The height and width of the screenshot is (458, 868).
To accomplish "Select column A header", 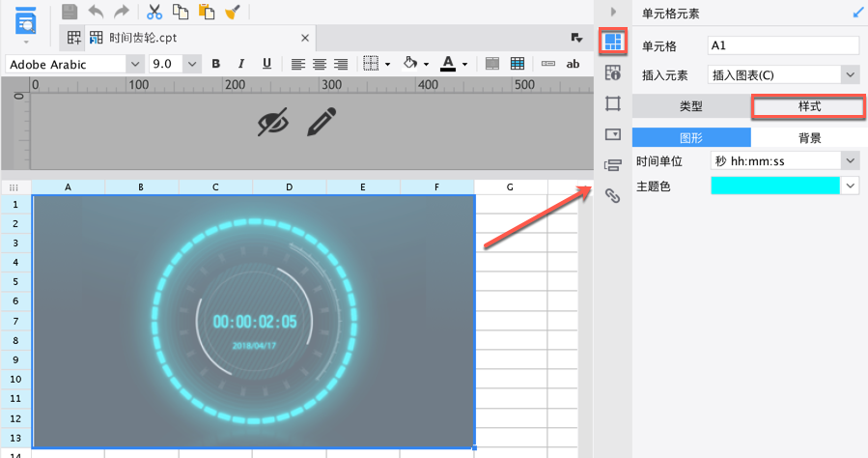I will [69, 187].
